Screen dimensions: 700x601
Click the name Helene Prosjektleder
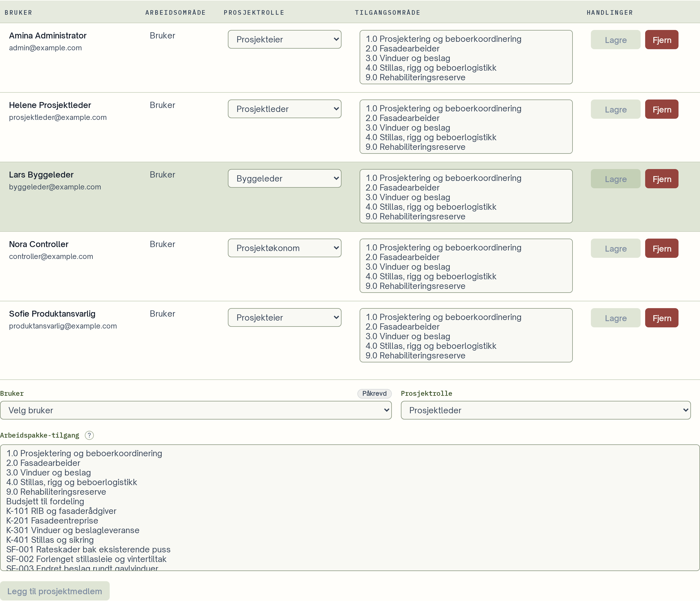(x=50, y=105)
